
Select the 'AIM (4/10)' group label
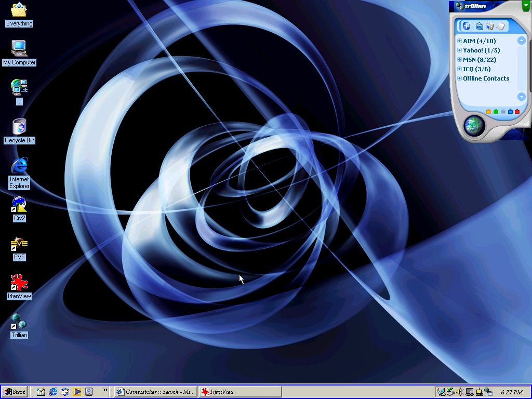click(x=479, y=41)
